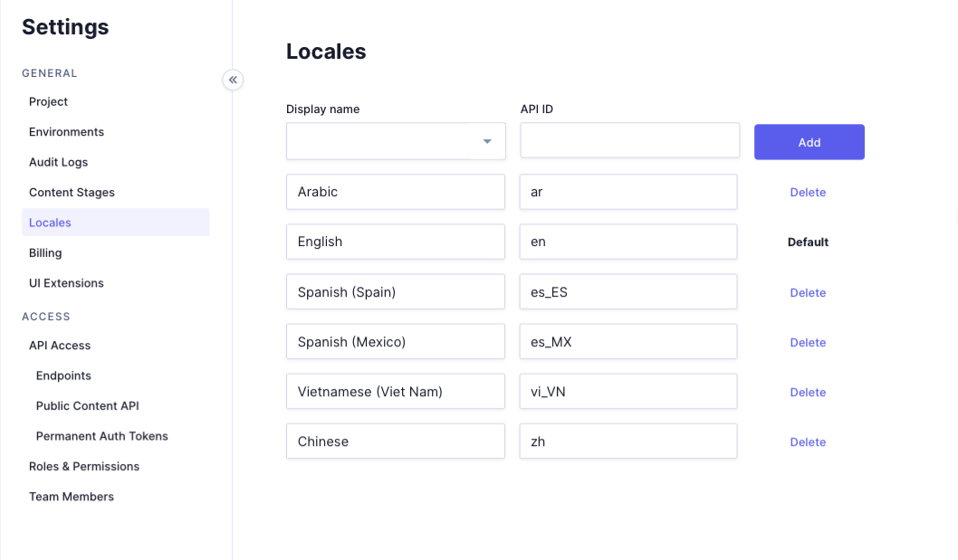Open Project settings in sidebar
958x560 pixels.
point(49,102)
